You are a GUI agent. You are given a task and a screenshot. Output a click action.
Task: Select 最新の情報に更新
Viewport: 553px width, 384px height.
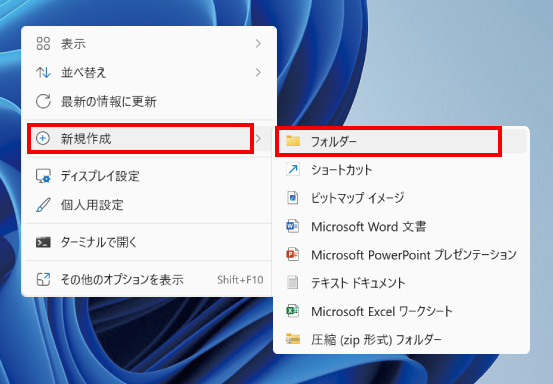[x=149, y=102]
